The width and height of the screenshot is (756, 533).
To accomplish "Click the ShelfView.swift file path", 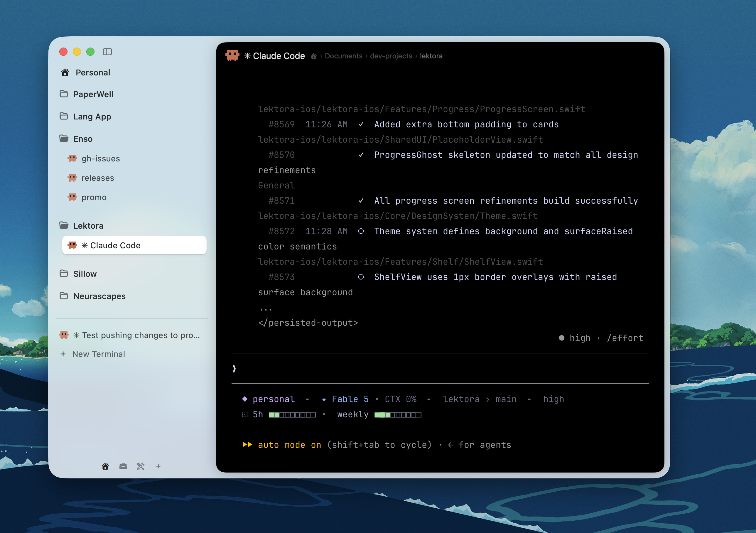I will [400, 262].
